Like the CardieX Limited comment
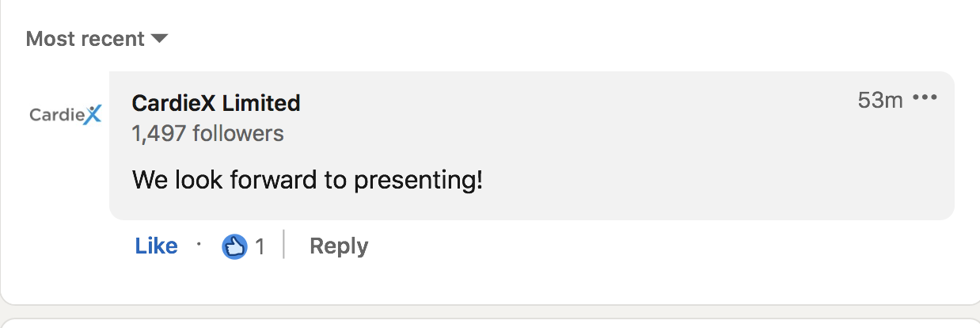Image resolution: width=980 pixels, height=328 pixels. point(156,246)
